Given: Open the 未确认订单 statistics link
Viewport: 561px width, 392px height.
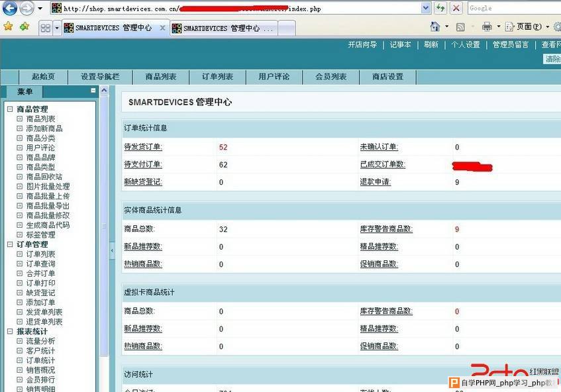Looking at the screenshot, I should point(379,146).
